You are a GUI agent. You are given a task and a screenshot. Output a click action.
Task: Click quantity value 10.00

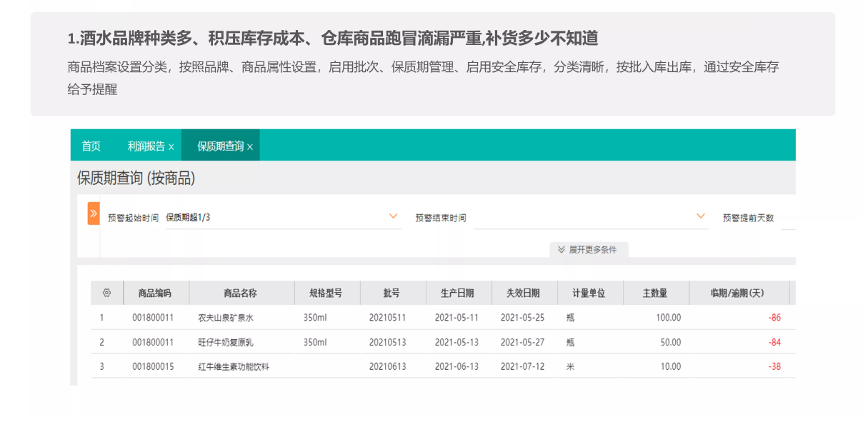coord(671,366)
